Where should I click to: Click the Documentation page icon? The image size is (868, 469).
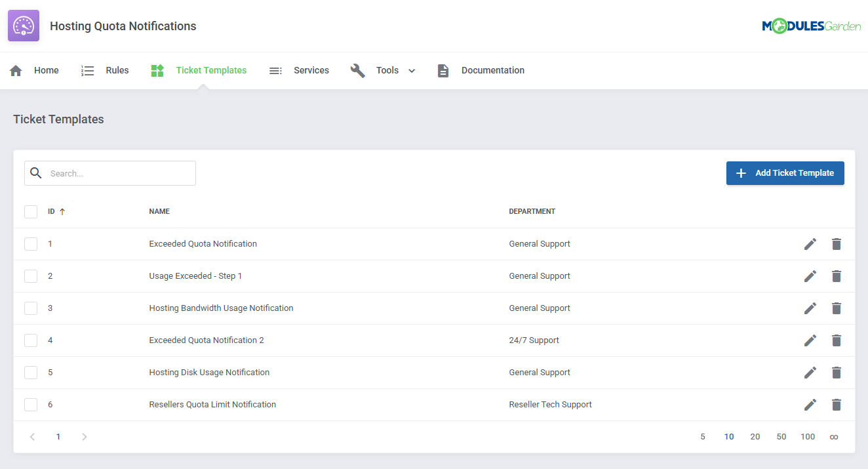[443, 70]
